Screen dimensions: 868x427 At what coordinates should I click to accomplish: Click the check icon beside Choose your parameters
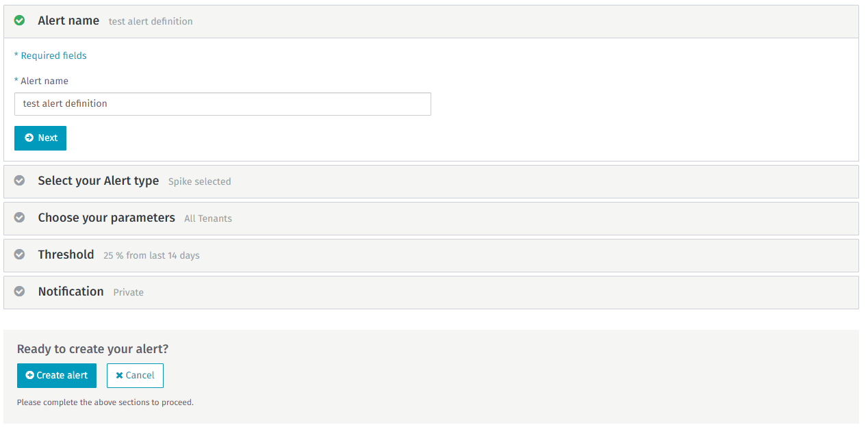[20, 218]
